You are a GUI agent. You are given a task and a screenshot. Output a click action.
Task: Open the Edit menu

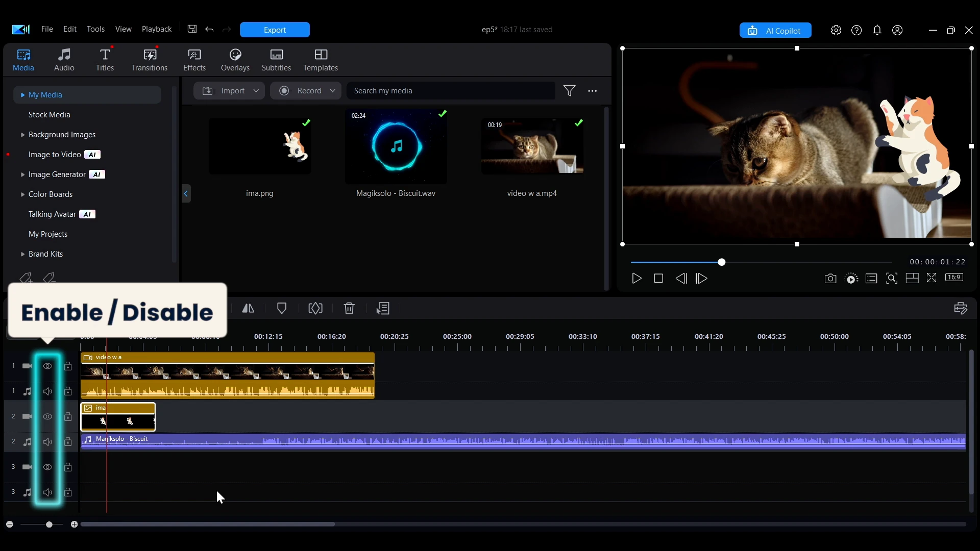click(x=70, y=29)
